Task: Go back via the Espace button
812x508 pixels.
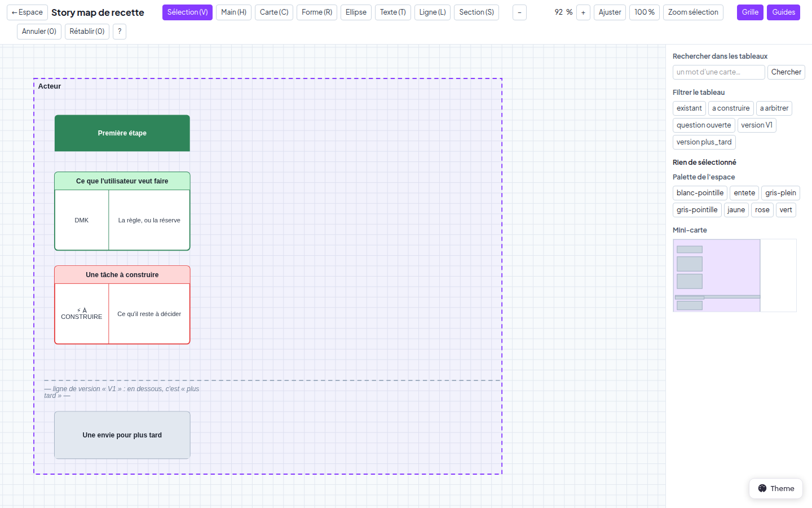Action: pos(27,12)
